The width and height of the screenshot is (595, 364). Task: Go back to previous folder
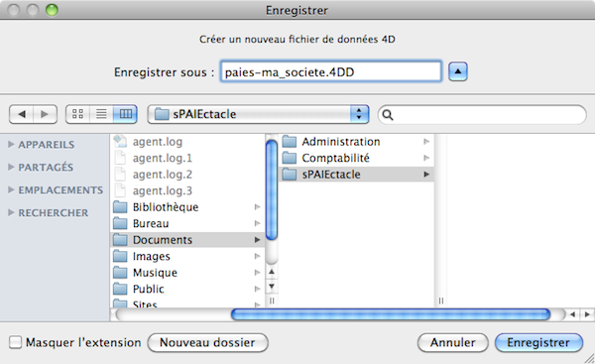point(21,114)
